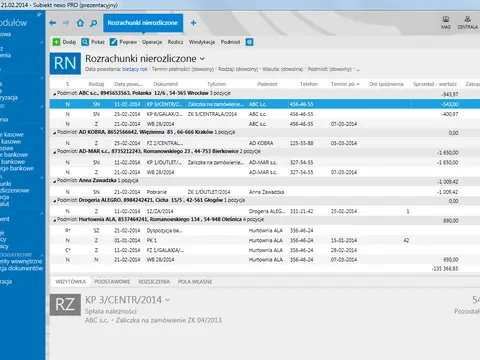Click the bieżący rok filter link
The image size is (480, 360).
tap(135, 69)
